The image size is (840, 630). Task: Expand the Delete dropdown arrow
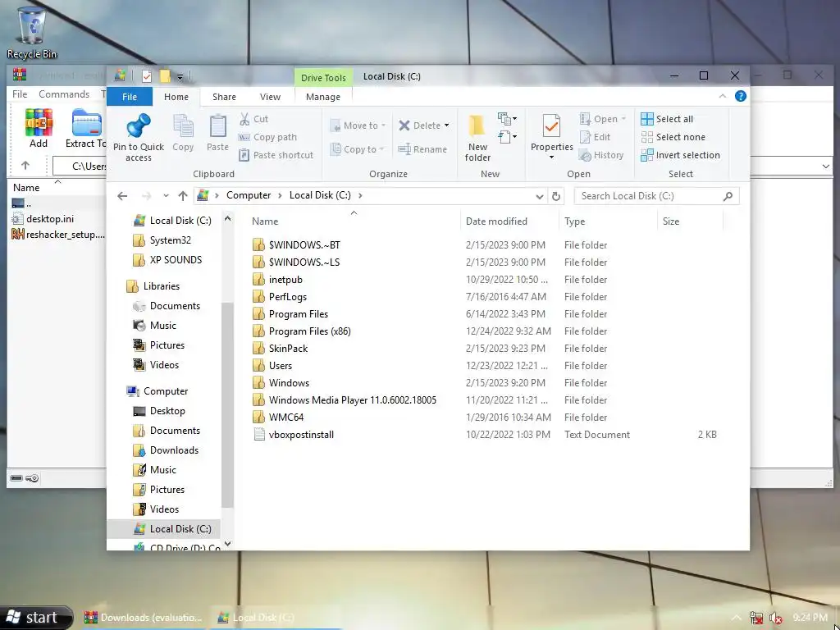point(447,126)
